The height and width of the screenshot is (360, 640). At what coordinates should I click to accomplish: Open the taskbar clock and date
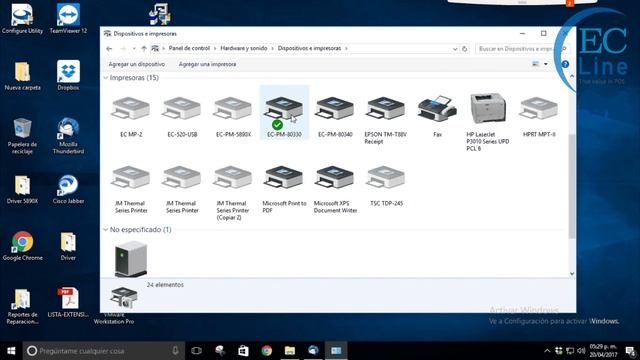[603, 351]
